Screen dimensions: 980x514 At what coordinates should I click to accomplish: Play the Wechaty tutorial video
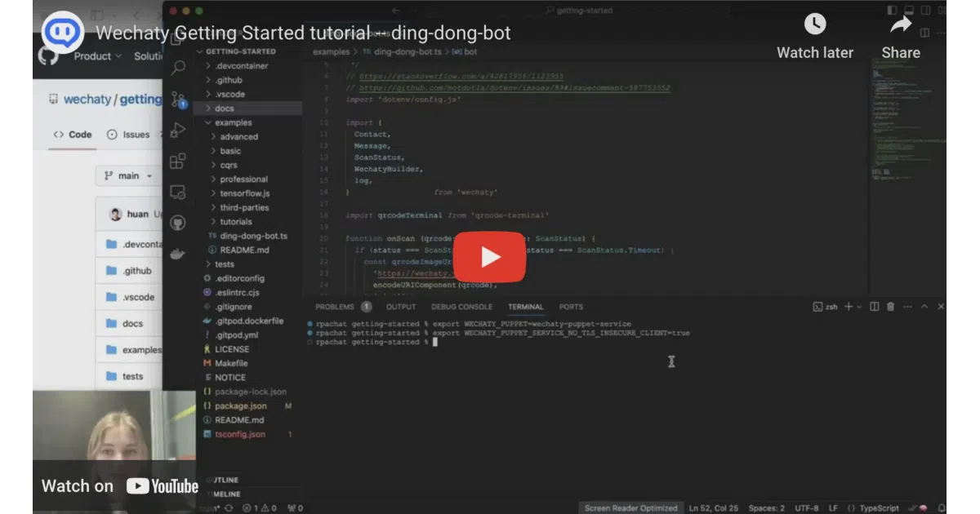point(490,256)
